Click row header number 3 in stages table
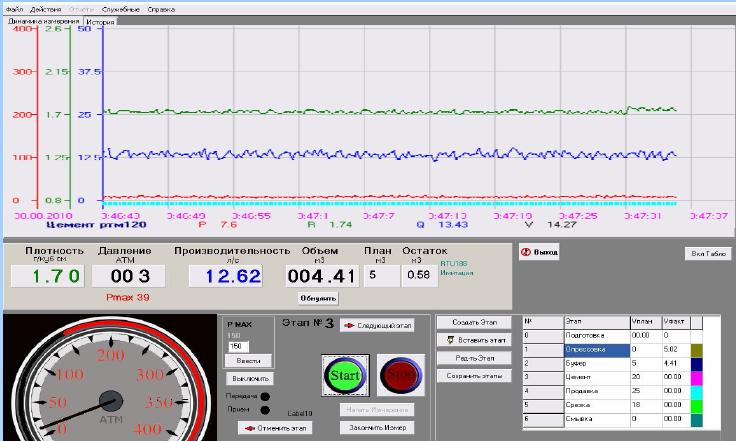 (543, 377)
